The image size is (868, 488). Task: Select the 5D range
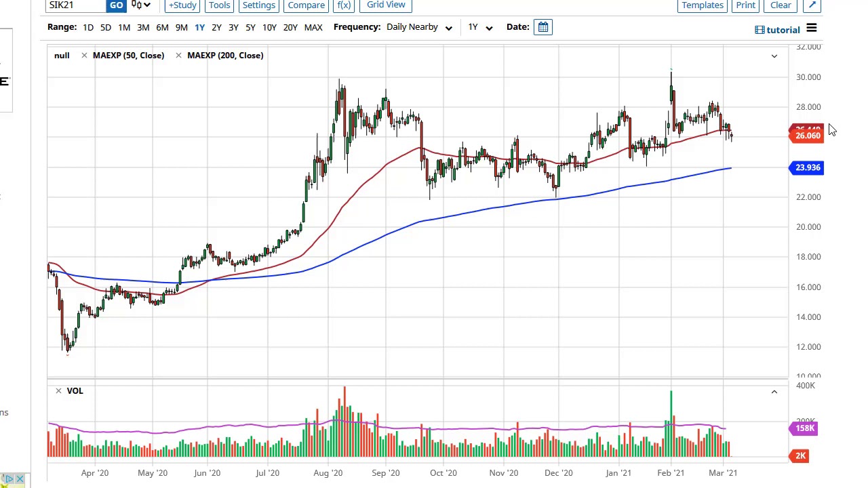tap(106, 27)
